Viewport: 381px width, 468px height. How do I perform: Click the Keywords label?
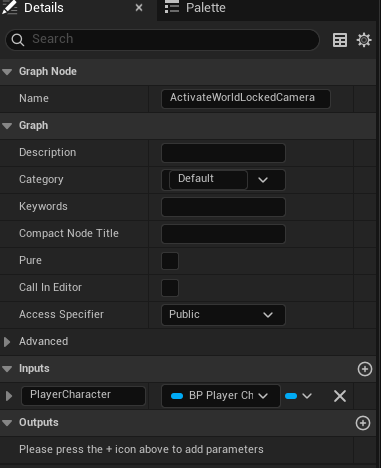click(43, 206)
